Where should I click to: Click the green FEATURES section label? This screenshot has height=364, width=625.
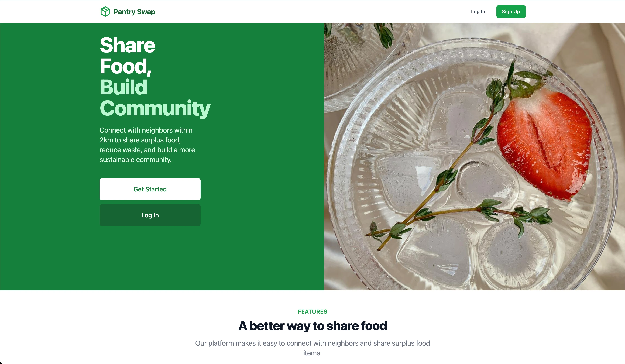(x=312, y=312)
